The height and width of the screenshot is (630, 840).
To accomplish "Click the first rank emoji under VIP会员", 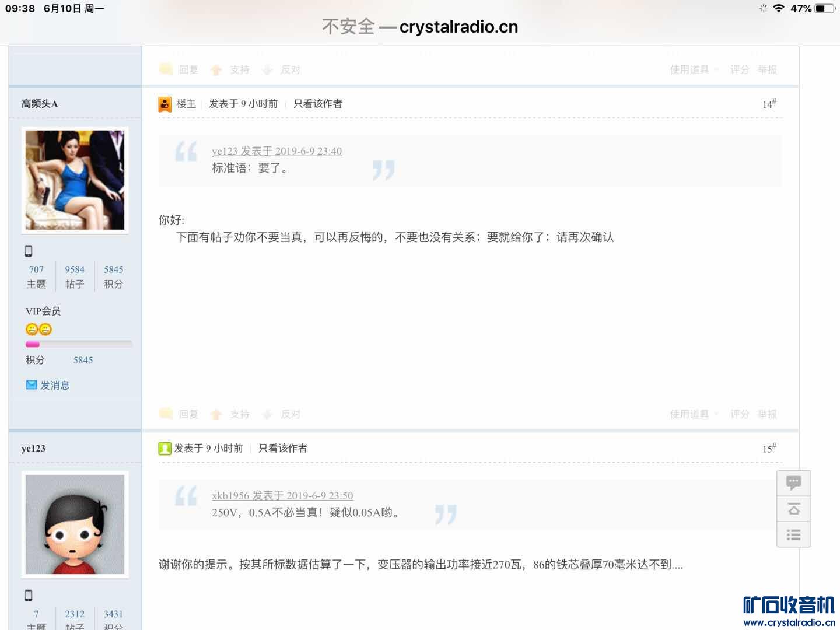I will click(32, 330).
